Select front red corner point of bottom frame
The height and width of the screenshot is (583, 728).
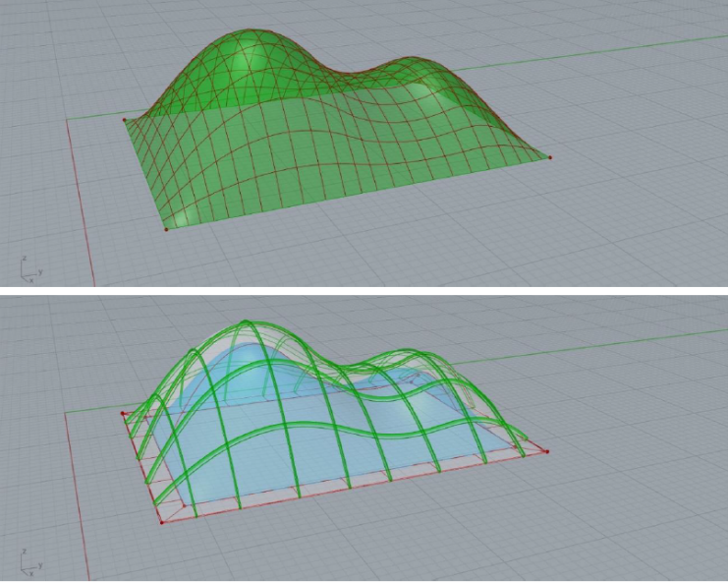162,521
